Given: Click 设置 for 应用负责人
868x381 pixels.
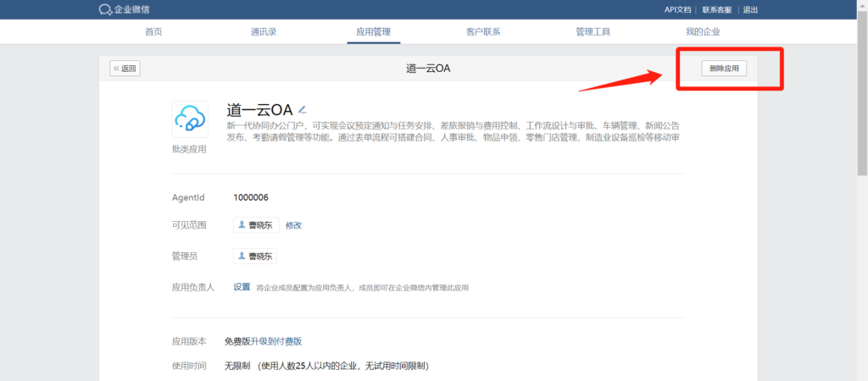Looking at the screenshot, I should coord(242,287).
